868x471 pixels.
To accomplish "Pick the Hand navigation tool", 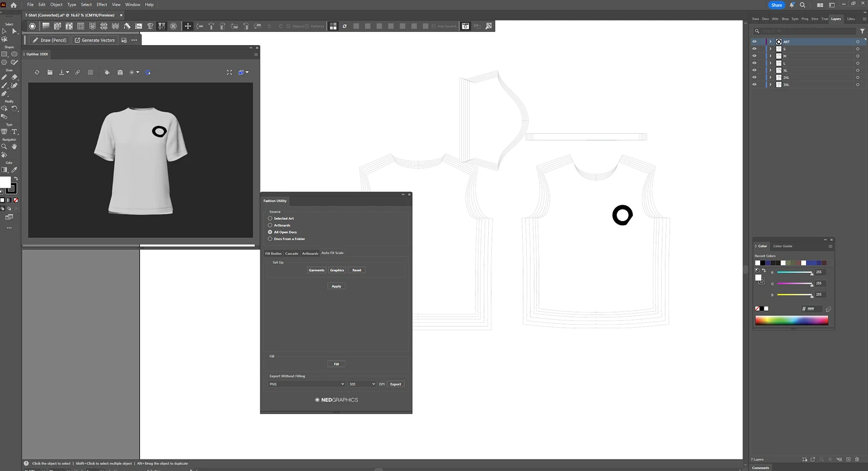I will pos(14,146).
